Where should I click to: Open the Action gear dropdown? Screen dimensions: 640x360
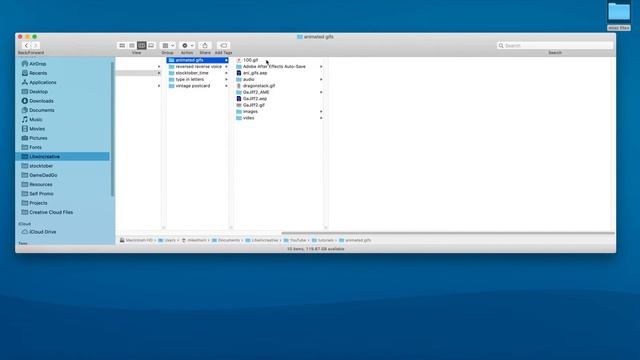pos(187,45)
